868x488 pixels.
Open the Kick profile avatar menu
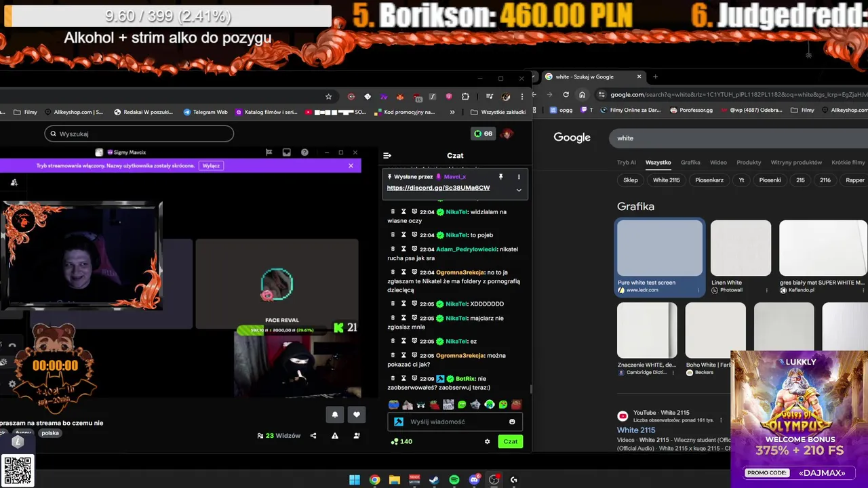click(507, 134)
